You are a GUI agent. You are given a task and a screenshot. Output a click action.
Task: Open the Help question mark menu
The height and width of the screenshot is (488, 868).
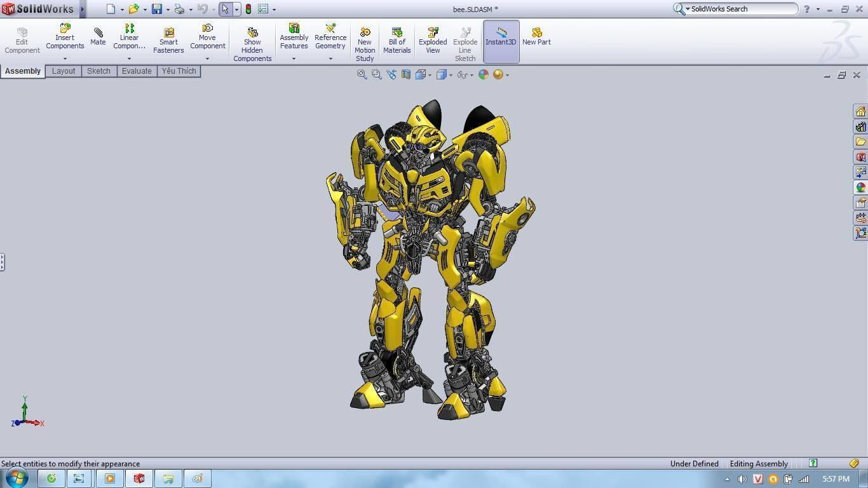pos(807,9)
